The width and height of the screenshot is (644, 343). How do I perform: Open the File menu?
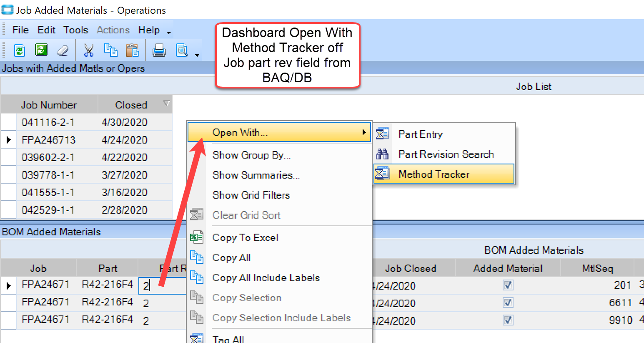coord(20,30)
